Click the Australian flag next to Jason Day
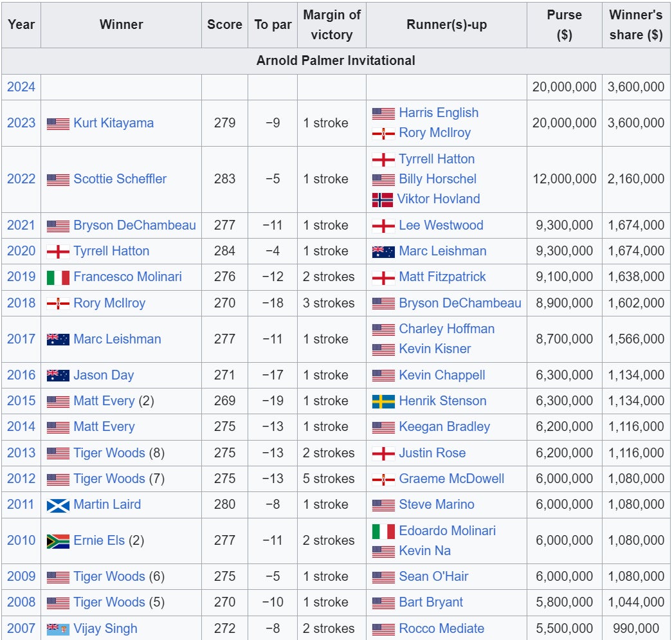Screen dimensions: 672x640 [58, 376]
